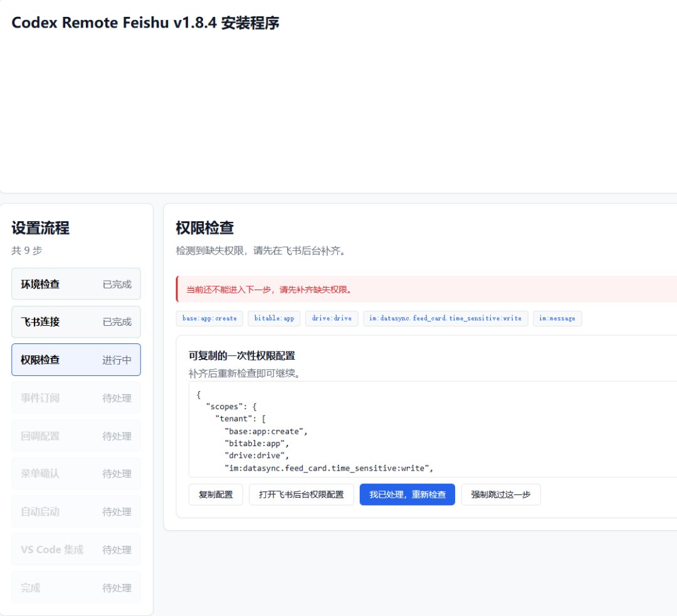Viewport: 677px width, 616px height.
Task: Click 强制跳过这一步 button
Action: [500, 494]
